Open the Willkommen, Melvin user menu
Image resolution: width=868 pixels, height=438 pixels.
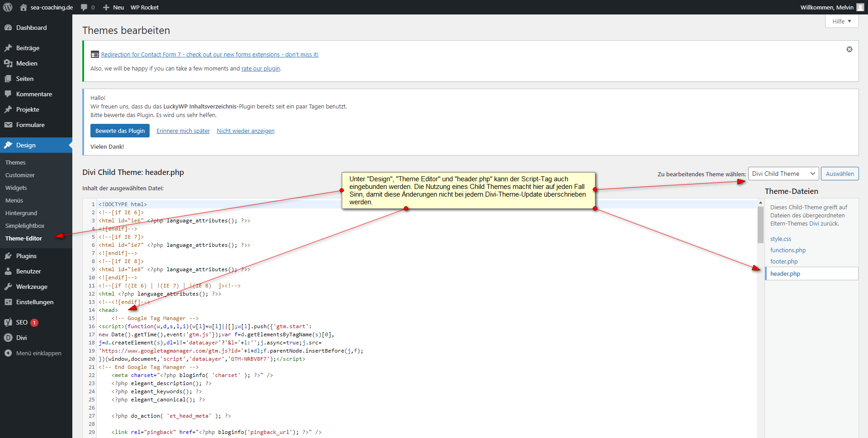[832, 7]
